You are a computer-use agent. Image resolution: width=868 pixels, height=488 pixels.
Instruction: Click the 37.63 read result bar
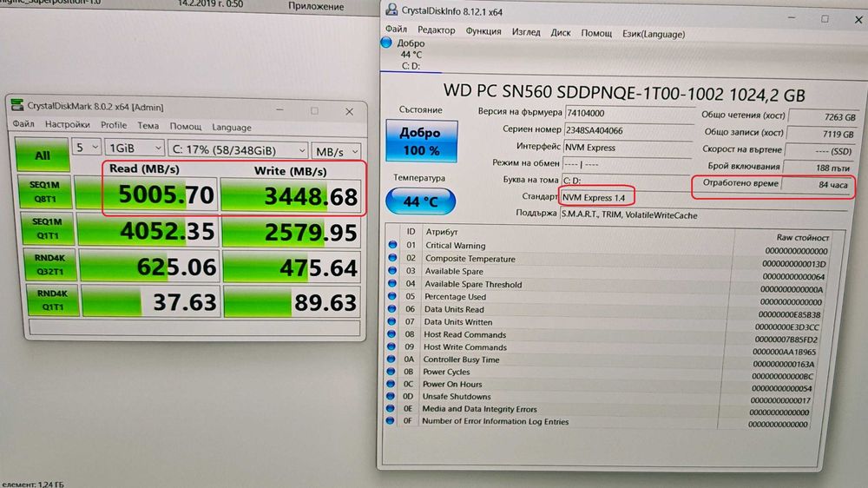click(150, 301)
